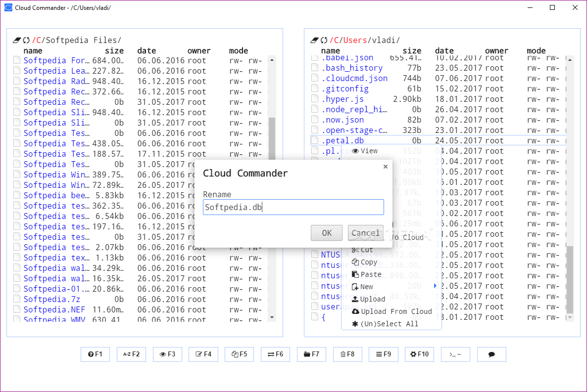587x392 pixels.
Task: Click file icon beside Softpedia.7z
Action: point(17,299)
